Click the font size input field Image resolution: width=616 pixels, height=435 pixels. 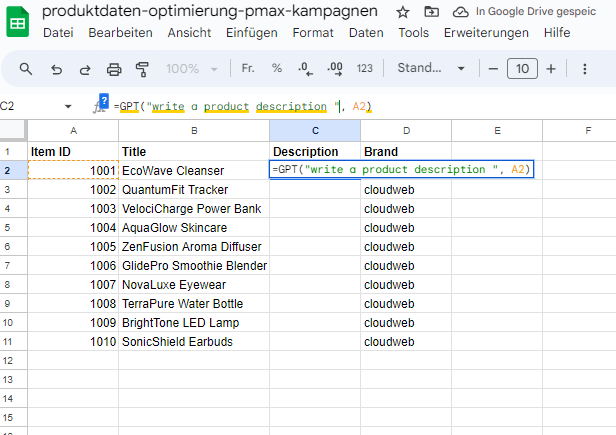tap(521, 69)
